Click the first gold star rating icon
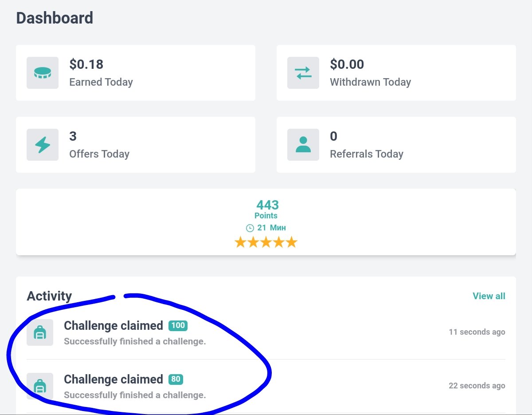Screen dimensions: 532x415 [x=240, y=242]
